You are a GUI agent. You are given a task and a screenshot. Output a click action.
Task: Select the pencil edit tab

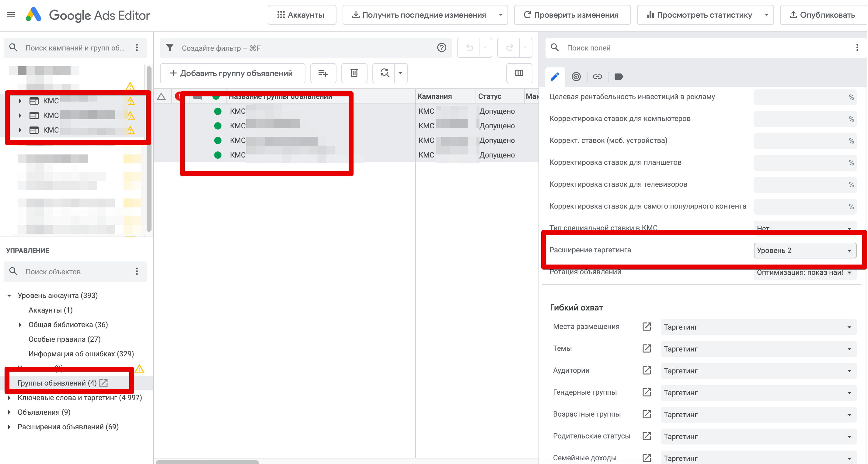(x=555, y=77)
